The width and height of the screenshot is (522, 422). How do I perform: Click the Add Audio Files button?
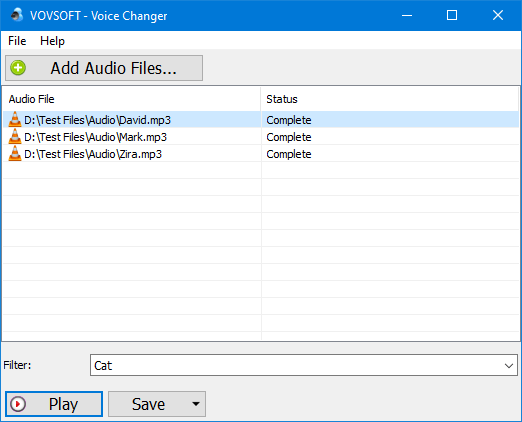[x=104, y=68]
